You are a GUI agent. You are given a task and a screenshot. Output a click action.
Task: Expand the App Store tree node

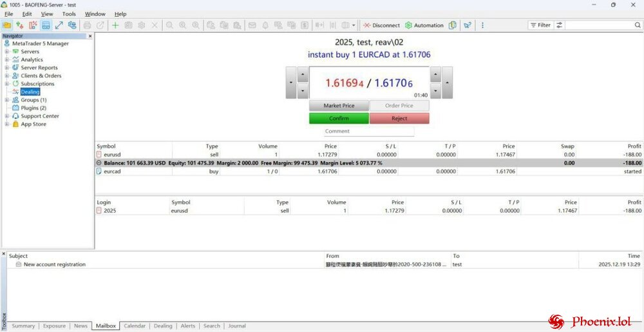coord(6,124)
